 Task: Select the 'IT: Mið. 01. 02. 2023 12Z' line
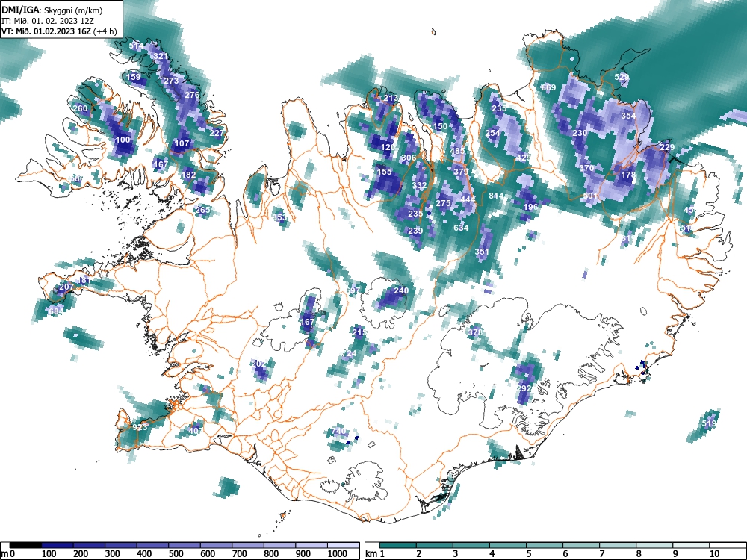pyautogui.click(x=48, y=20)
